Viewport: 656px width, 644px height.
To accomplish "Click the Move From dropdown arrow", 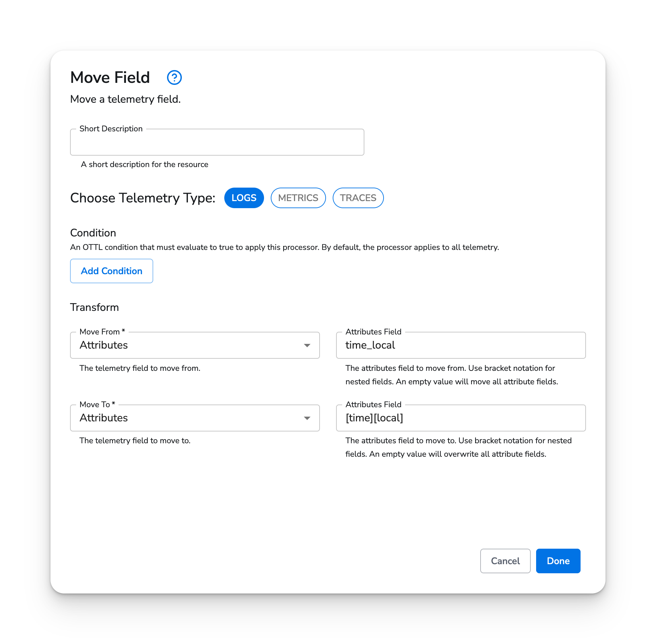I will pos(307,345).
